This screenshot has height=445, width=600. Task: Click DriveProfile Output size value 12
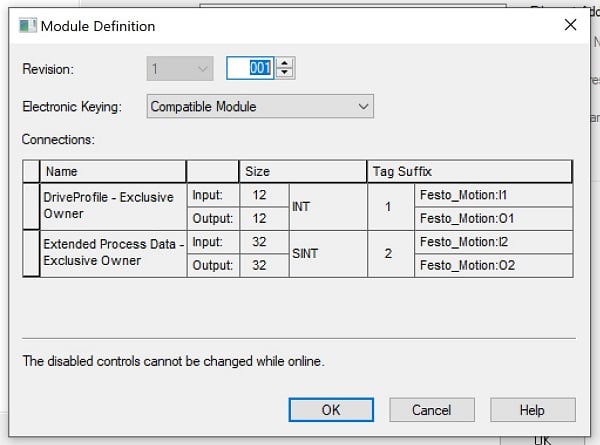(264, 218)
